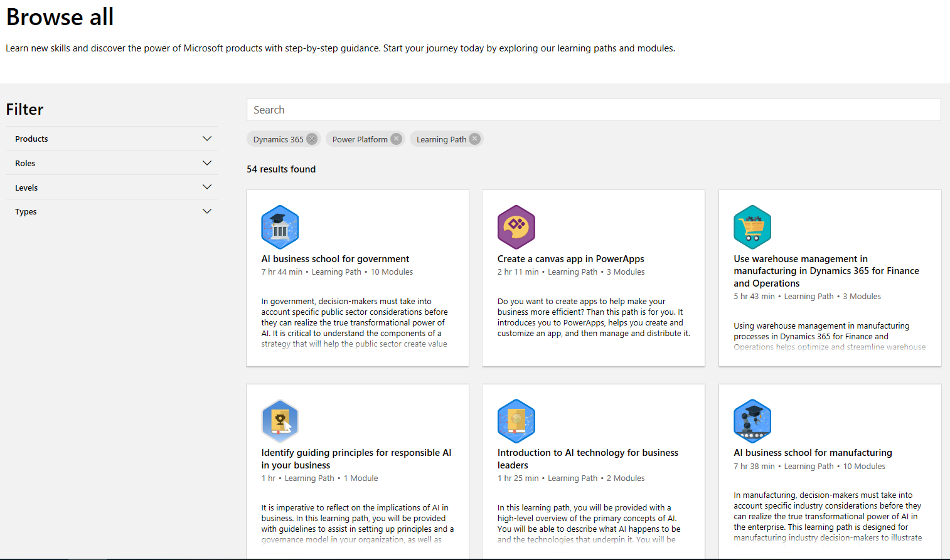950x560 pixels.
Task: Click the Create a canvas app PowerApps badge icon
Action: point(516,227)
